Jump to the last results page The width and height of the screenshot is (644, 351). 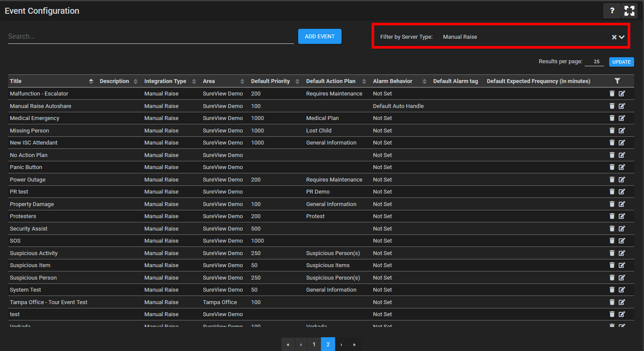pos(354,344)
